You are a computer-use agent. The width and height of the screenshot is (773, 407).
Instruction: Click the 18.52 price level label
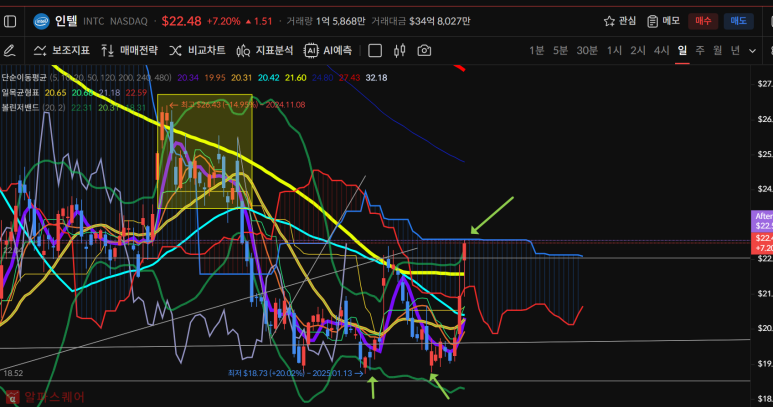click(13, 373)
